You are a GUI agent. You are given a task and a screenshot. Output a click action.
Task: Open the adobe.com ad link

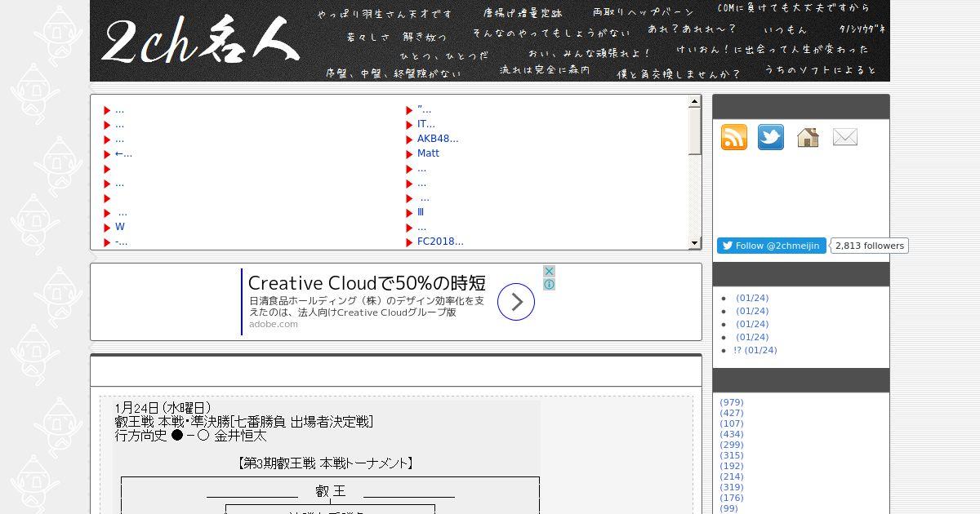coord(274,324)
